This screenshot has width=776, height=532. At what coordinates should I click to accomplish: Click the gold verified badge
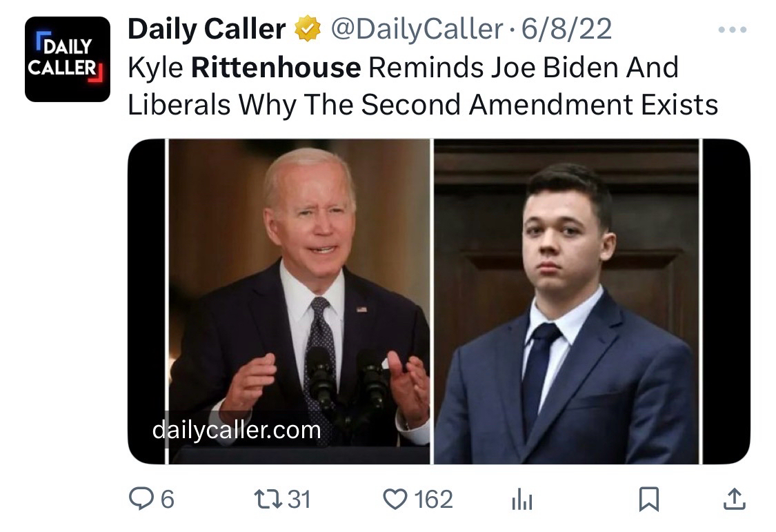tap(308, 29)
